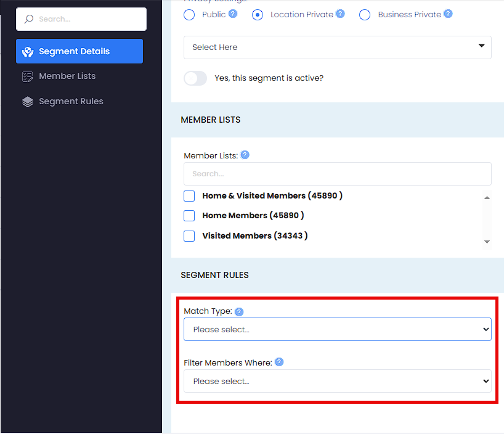The image size is (504, 434).
Task: Open help icon beside Member Lists label
Action: (245, 155)
